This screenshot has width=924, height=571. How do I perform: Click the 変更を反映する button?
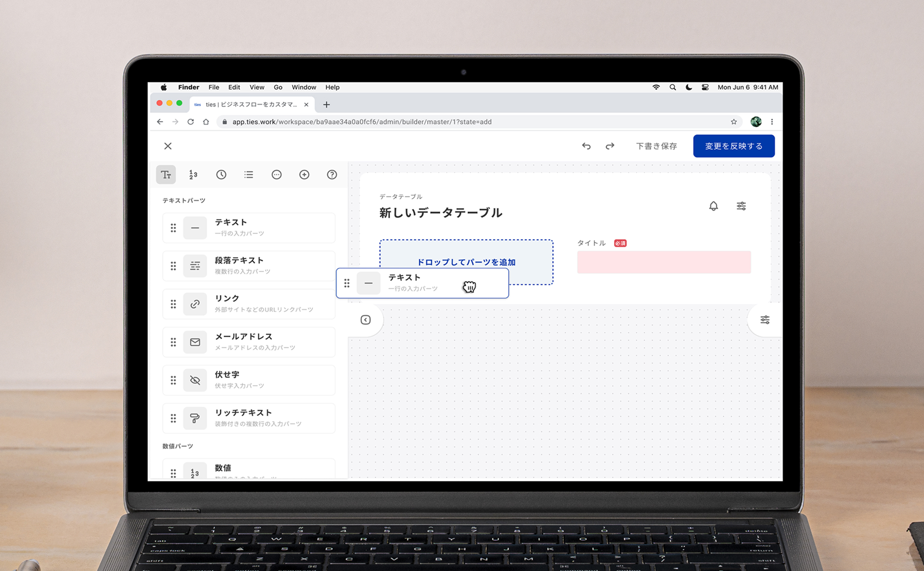734,146
